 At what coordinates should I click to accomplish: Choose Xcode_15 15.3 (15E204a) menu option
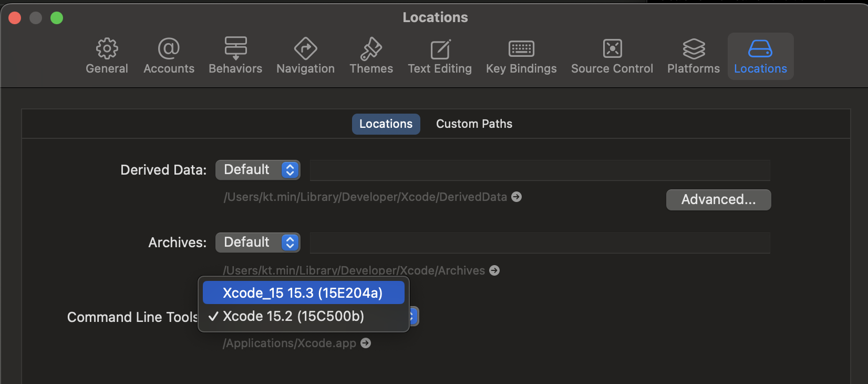click(x=304, y=292)
